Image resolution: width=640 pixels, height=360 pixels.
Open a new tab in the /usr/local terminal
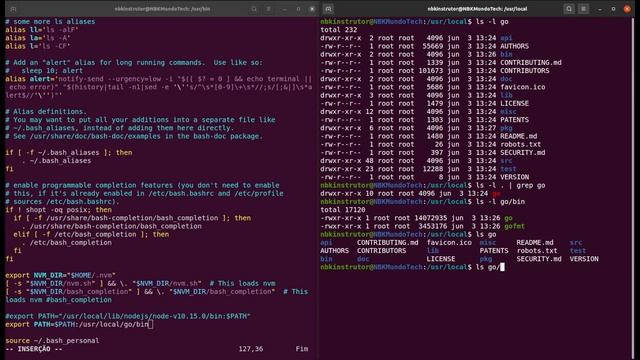(x=329, y=9)
